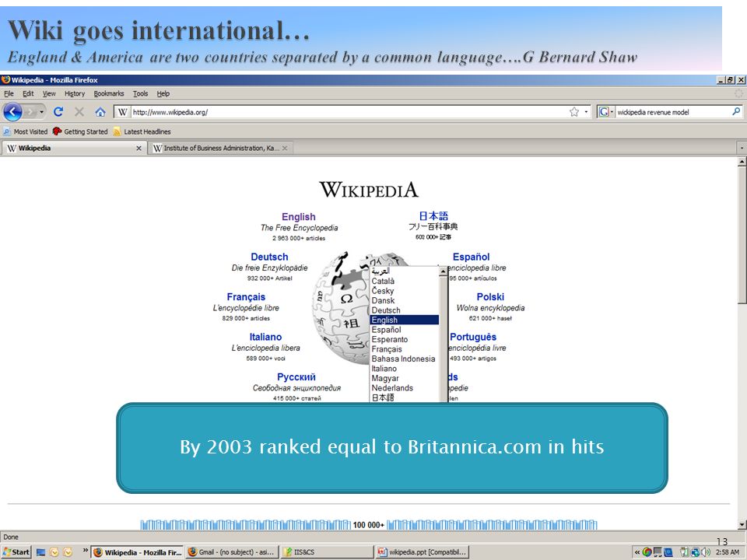Open the IIS&CS taskbar window
The image size is (747, 560).
[x=326, y=552]
